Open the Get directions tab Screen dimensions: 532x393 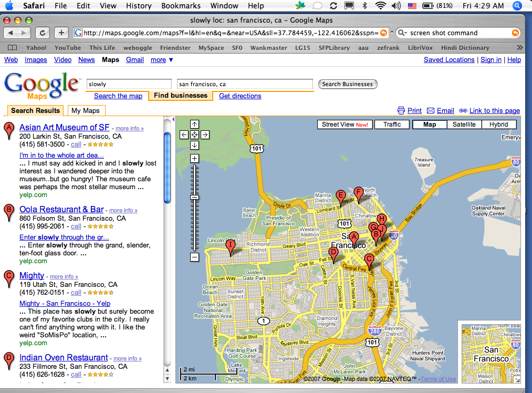click(240, 96)
